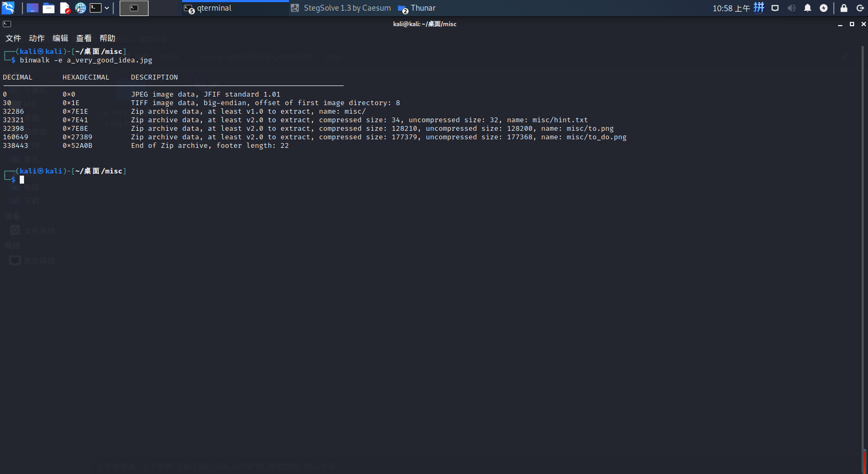Open the web browser launcher
Image resolution: width=868 pixels, height=474 pixels.
(x=81, y=8)
